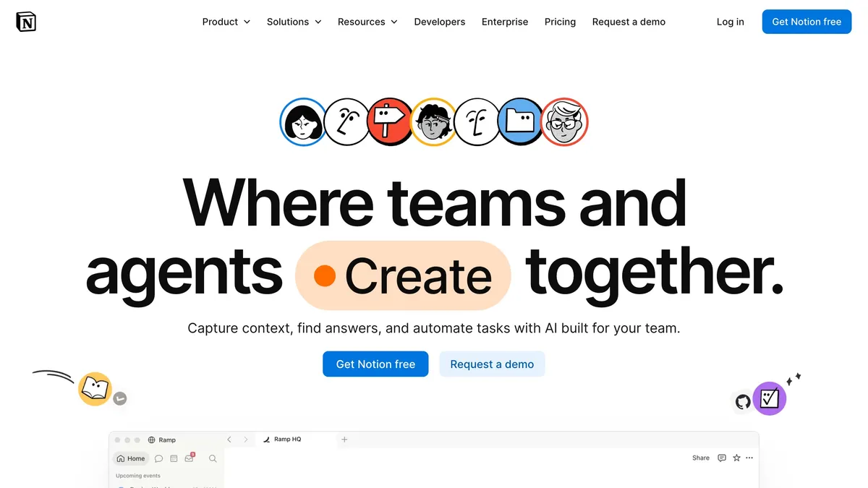View the Pricing page
Image resolution: width=868 pixels, height=488 pixels.
(x=560, y=22)
